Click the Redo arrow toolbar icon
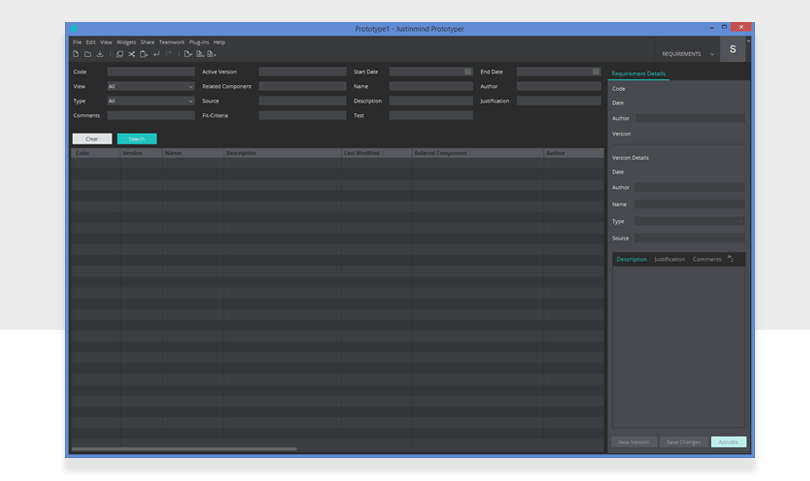This screenshot has height=481, width=810. click(x=169, y=54)
